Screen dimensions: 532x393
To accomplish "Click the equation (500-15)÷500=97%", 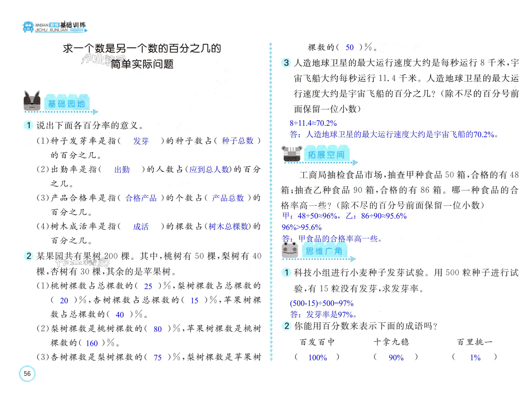I will tap(322, 303).
